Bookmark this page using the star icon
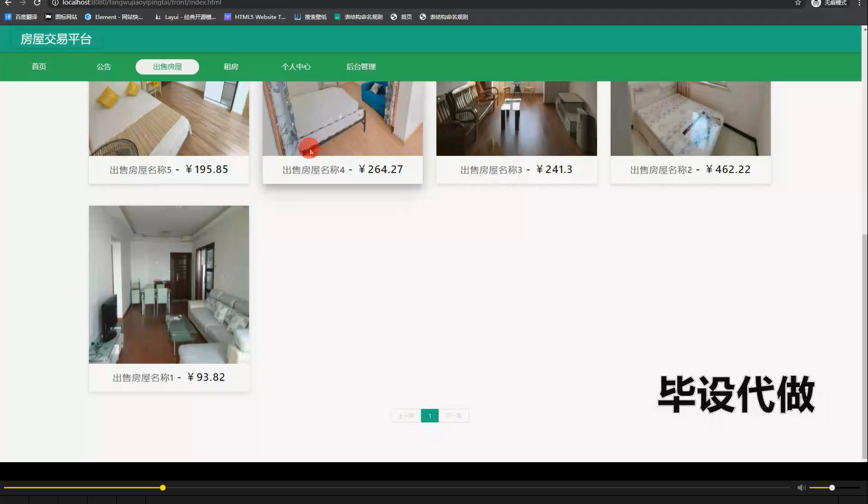Image resolution: width=868 pixels, height=504 pixels. (x=797, y=3)
